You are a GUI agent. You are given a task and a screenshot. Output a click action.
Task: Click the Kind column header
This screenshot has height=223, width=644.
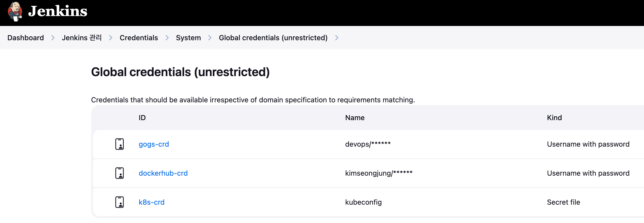[x=554, y=118]
